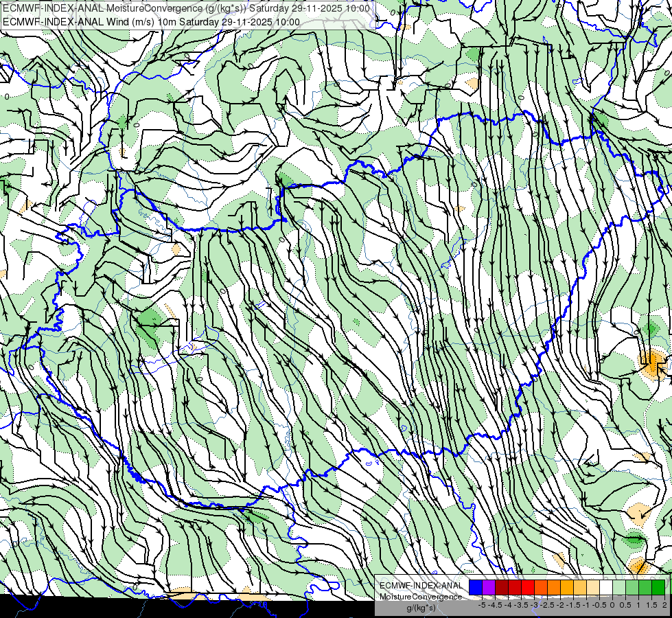Select the dark maroon swatch between -4.5 and -4
Image resolution: width=672 pixels, height=618 pixels.
click(502, 588)
